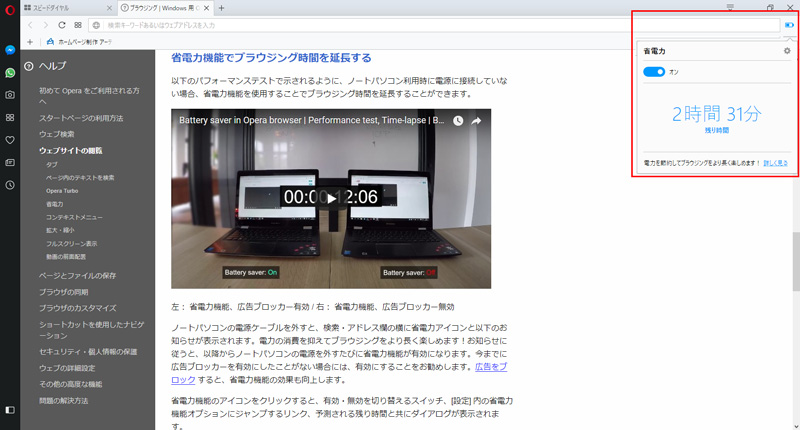This screenshot has height=430, width=800.
Task: Open the tab menu icon in title bar
Action: pos(730,8)
